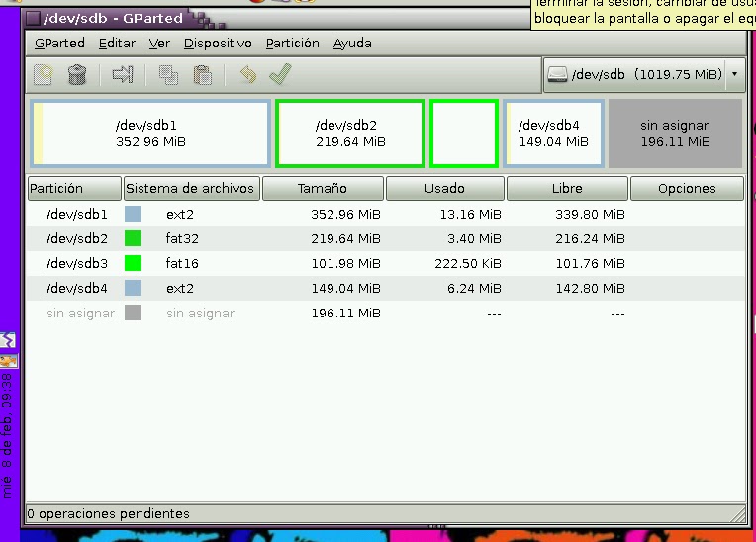This screenshot has height=542, width=756.
Task: Click the 352.96 MiB size cell
Action: [345, 214]
